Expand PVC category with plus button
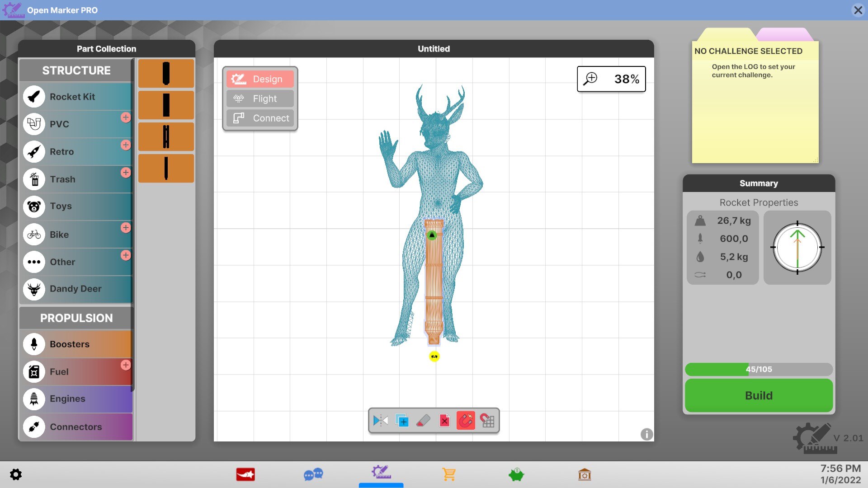Image resolution: width=868 pixels, height=488 pixels. coord(126,117)
